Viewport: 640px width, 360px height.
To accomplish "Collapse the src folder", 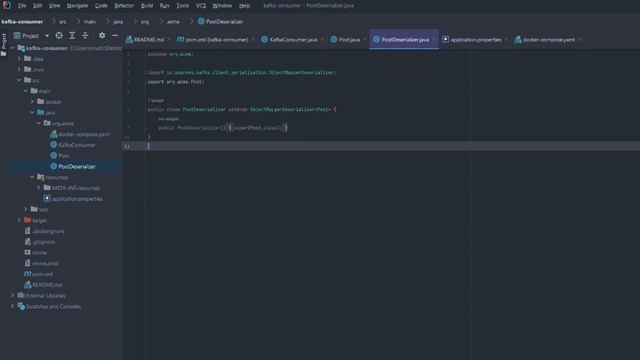I will point(19,80).
